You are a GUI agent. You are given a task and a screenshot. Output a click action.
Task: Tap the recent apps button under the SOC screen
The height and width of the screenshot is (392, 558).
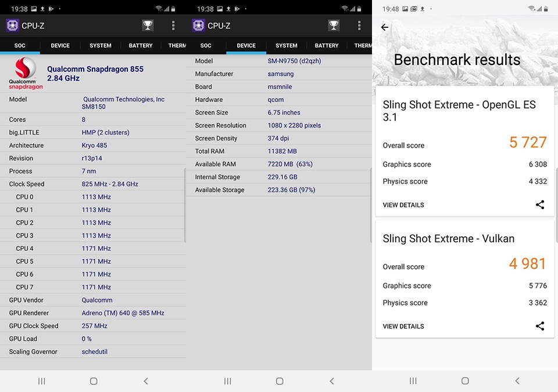[42, 382]
